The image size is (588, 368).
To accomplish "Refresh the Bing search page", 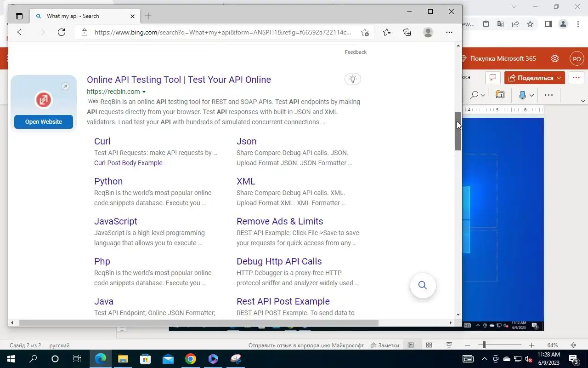I will tap(61, 32).
